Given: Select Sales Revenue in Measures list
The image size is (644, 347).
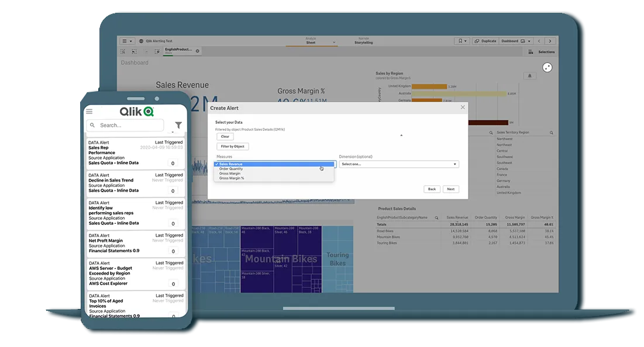Looking at the screenshot, I should (x=274, y=164).
